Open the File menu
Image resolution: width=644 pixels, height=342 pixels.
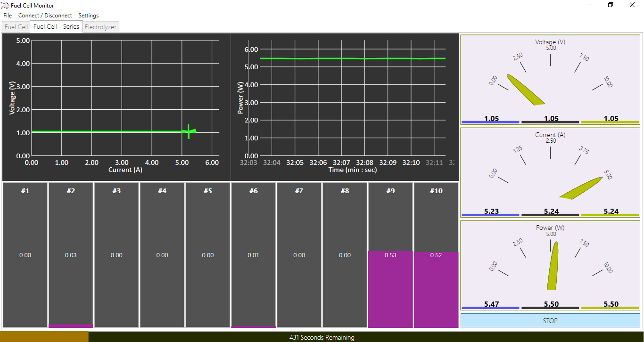7,15
